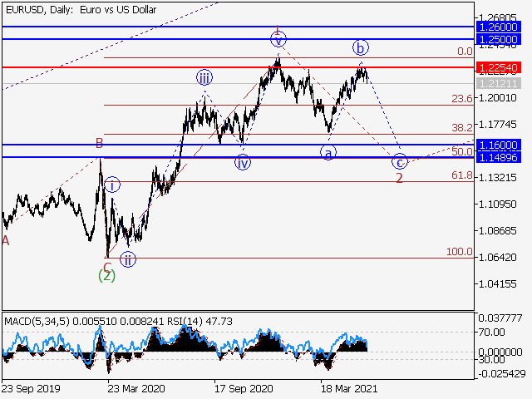This screenshot has width=532, height=399.
Task: Click the red uppercase wave label C
Action: 107,267
